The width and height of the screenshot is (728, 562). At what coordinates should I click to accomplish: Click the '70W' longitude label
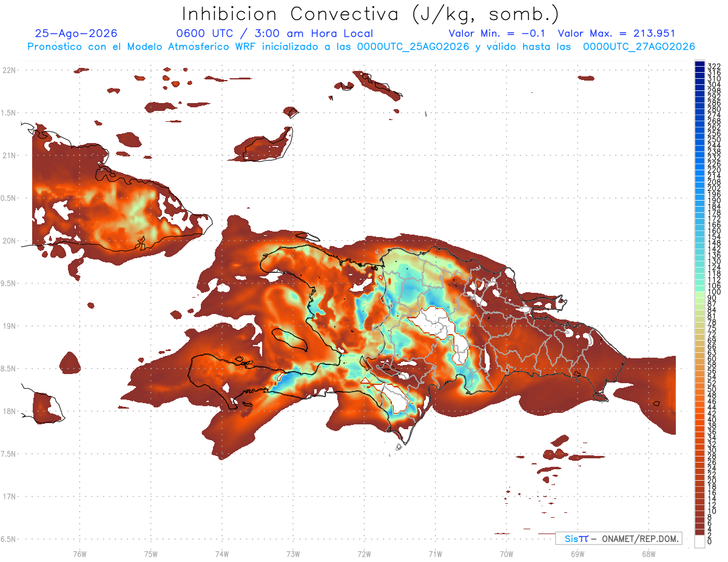click(507, 553)
